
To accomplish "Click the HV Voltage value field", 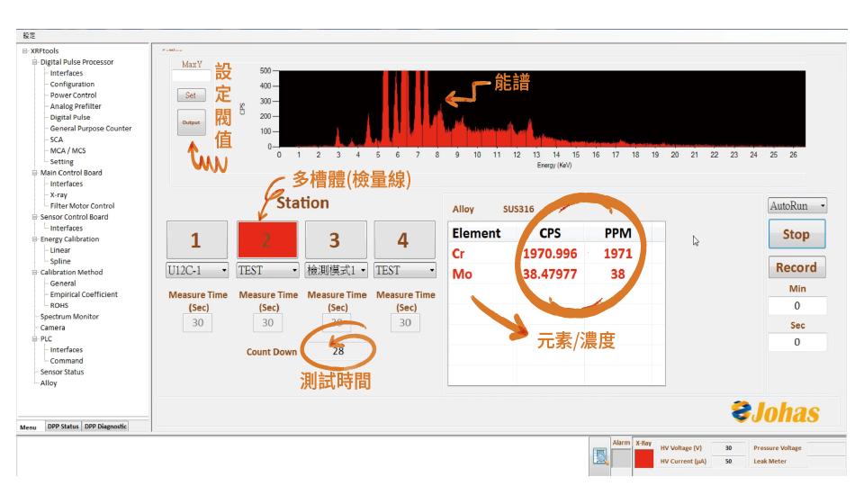I will point(728,448).
